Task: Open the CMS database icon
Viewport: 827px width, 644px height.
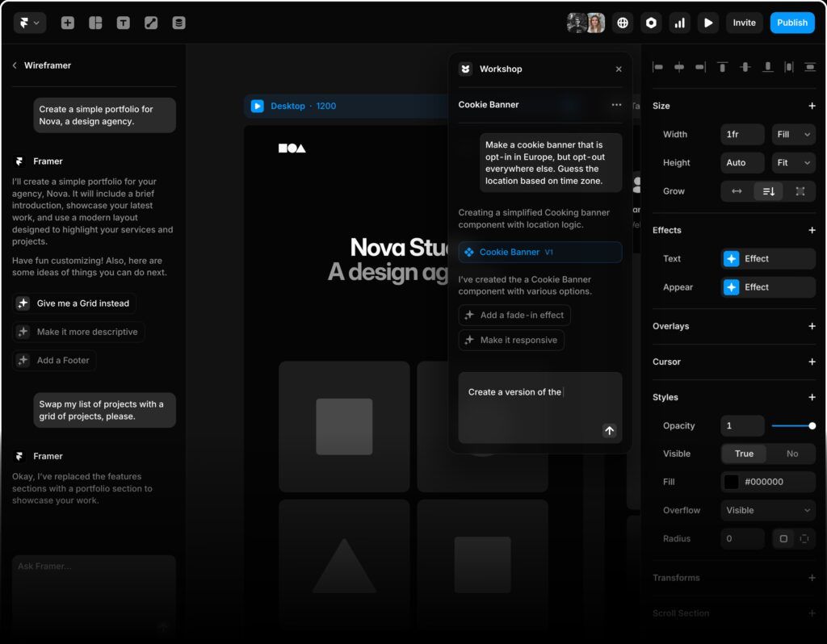Action: click(178, 23)
